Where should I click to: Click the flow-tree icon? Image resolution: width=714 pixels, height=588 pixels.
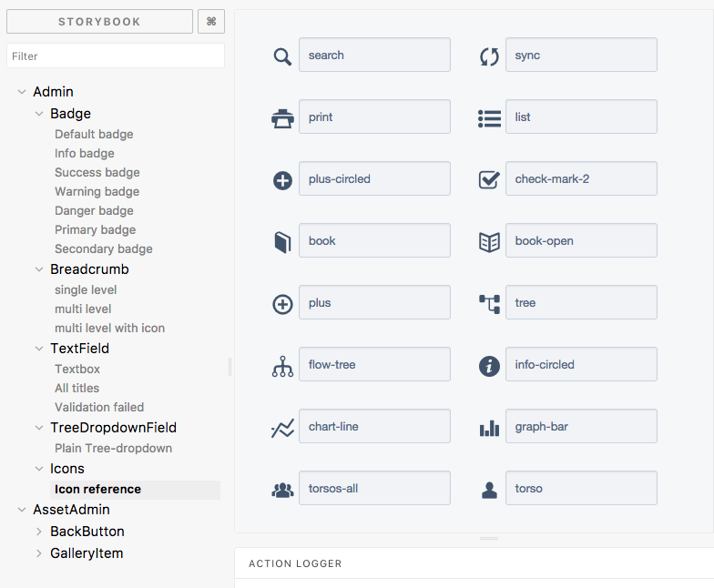282,366
